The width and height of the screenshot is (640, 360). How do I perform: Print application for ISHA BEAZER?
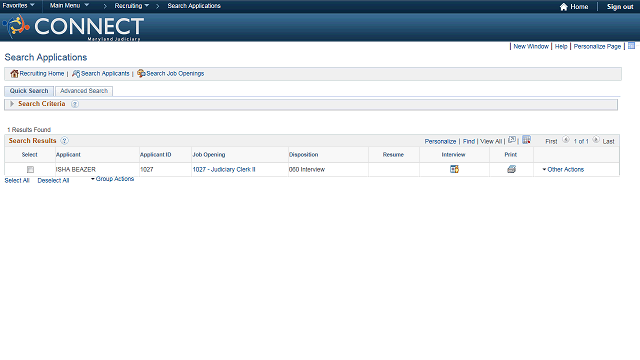(511, 169)
